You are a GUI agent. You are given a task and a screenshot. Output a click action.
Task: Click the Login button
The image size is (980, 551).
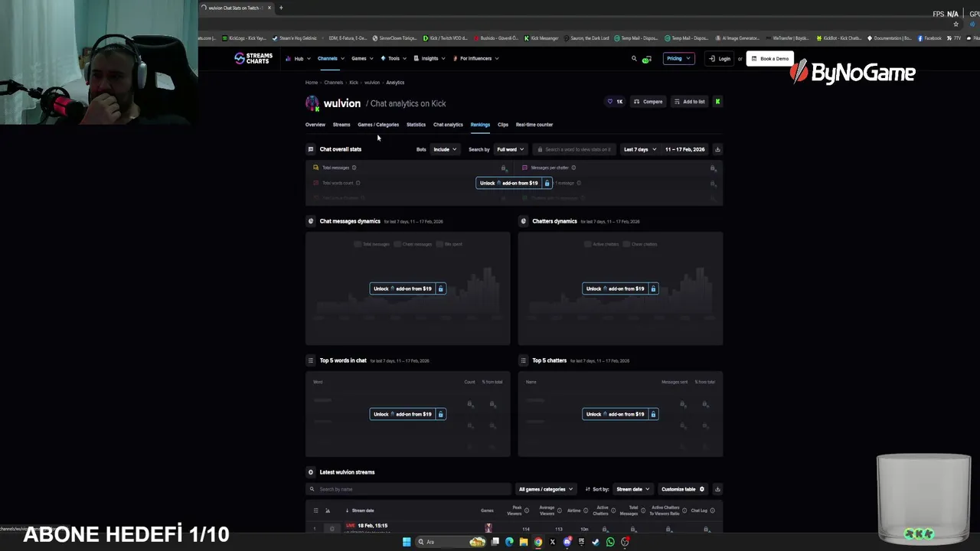(720, 58)
